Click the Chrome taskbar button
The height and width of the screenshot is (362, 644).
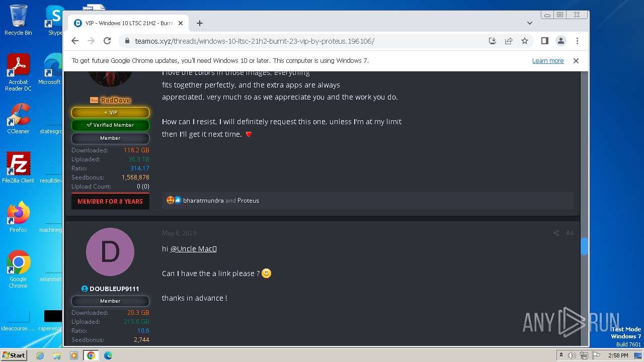coord(91,355)
